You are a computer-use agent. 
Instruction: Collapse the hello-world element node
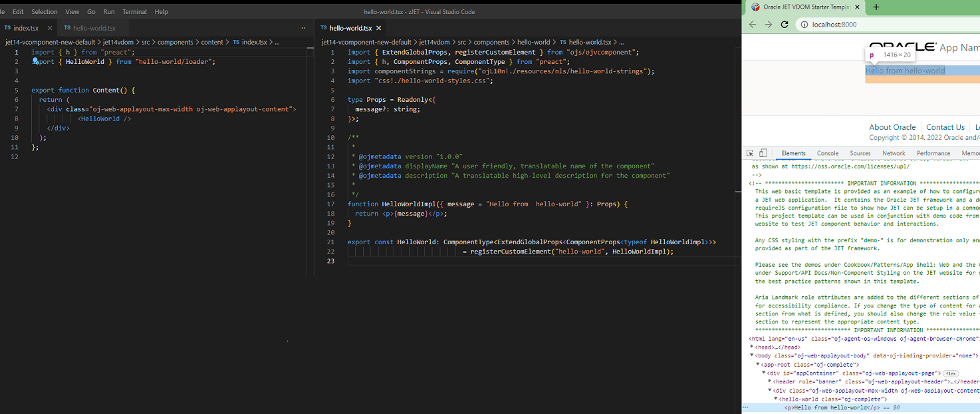pyautogui.click(x=776, y=399)
